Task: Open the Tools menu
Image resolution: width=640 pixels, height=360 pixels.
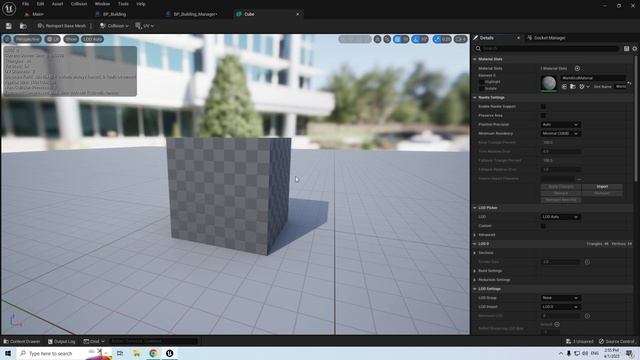Action: coord(123,4)
